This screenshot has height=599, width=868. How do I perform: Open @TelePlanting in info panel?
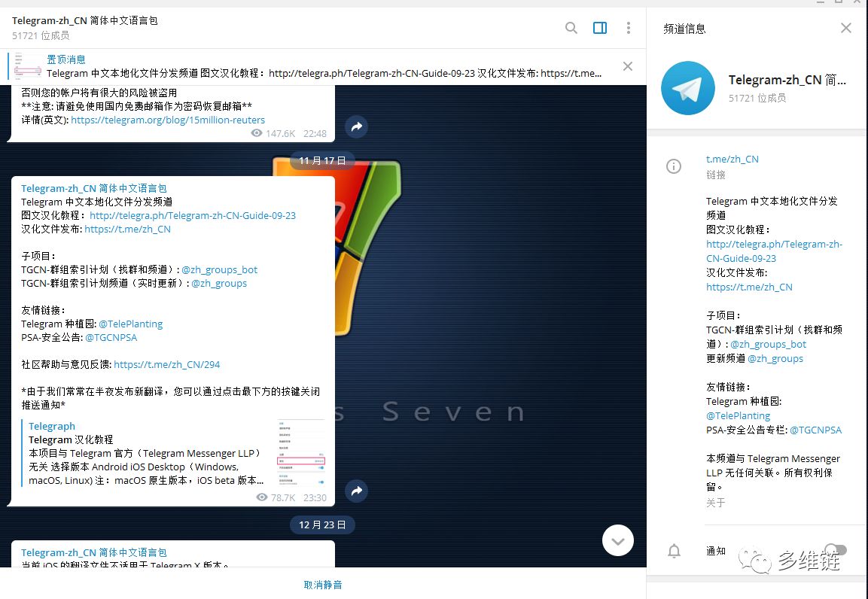738,415
